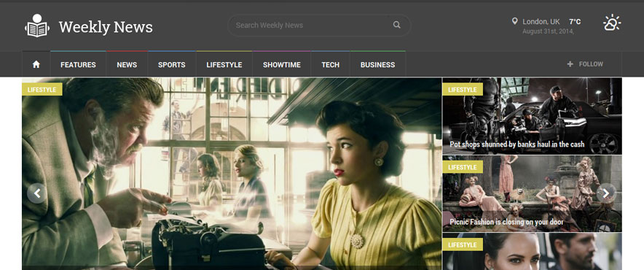Open the Showtime section
The image size is (644, 270).
(x=282, y=65)
